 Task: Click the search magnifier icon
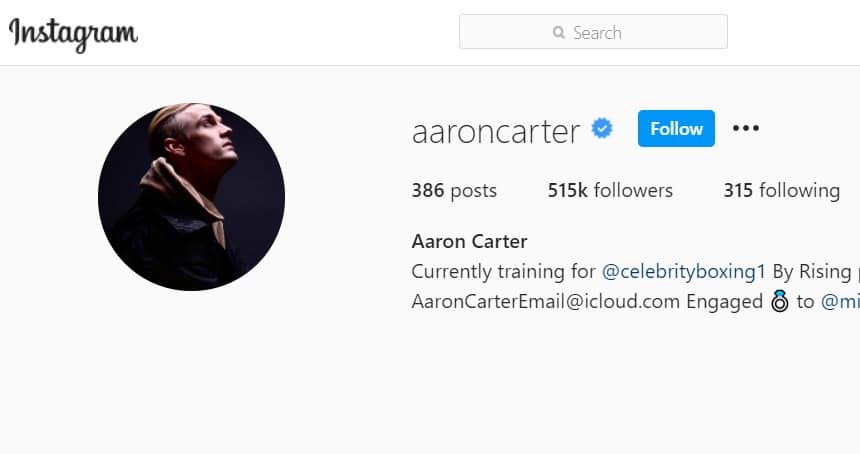[559, 32]
